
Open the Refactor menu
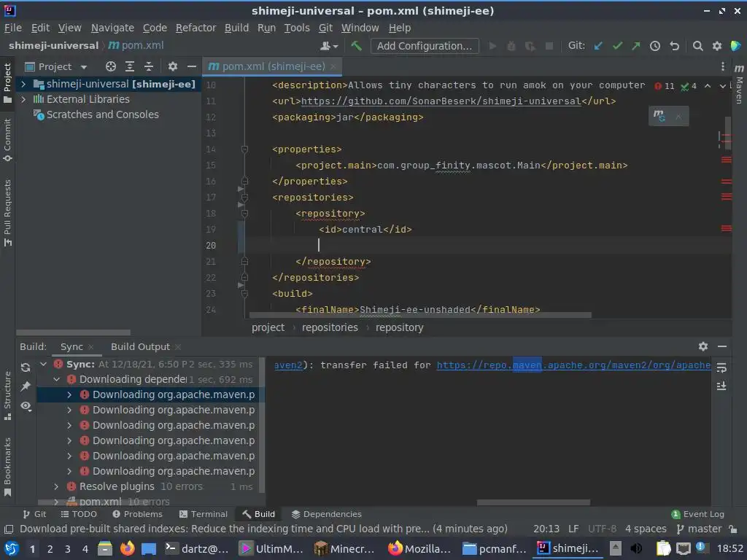point(196,28)
